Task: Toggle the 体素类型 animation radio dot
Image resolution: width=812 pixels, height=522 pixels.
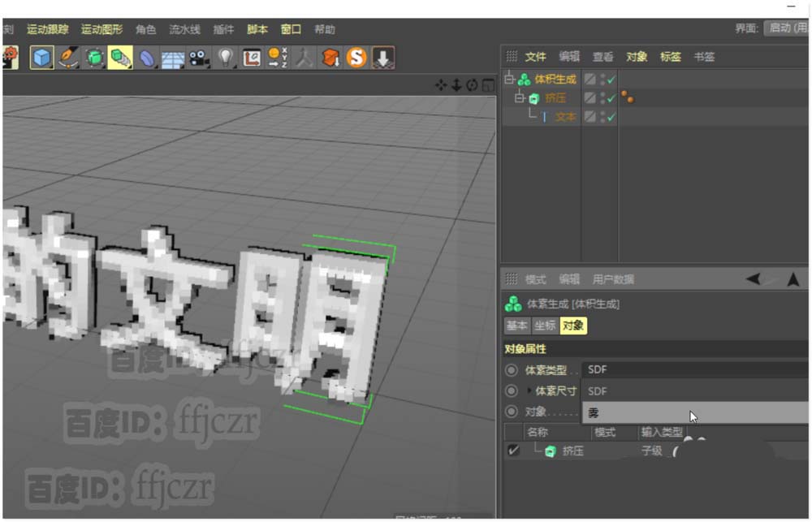Action: pyautogui.click(x=512, y=370)
